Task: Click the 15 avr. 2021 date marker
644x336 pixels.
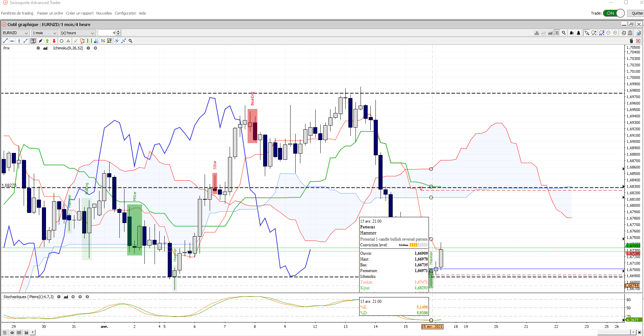Action: [432, 327]
